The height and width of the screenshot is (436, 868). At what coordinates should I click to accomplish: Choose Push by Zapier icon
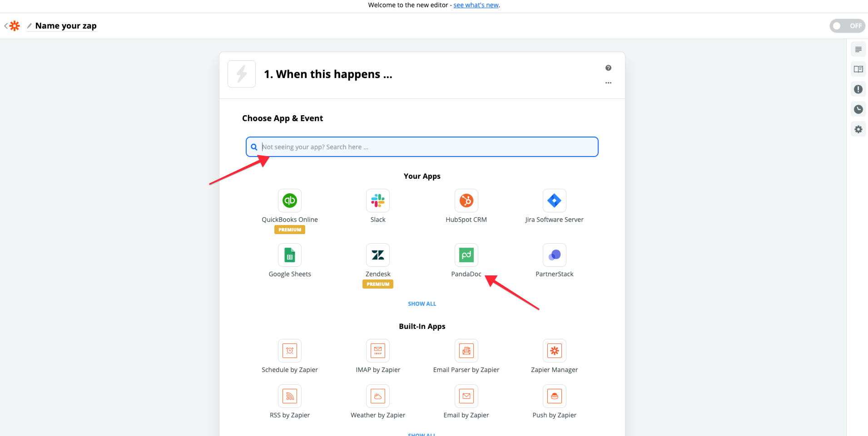555,396
